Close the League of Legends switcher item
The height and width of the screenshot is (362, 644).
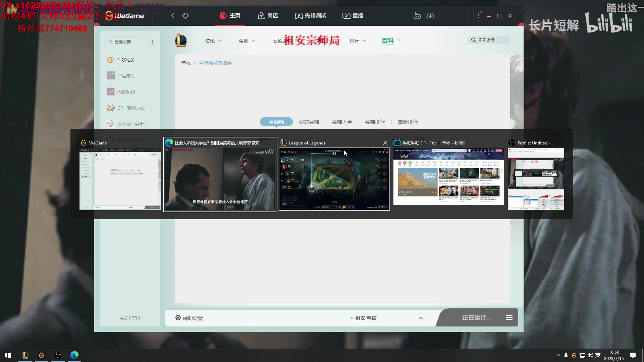(x=385, y=143)
